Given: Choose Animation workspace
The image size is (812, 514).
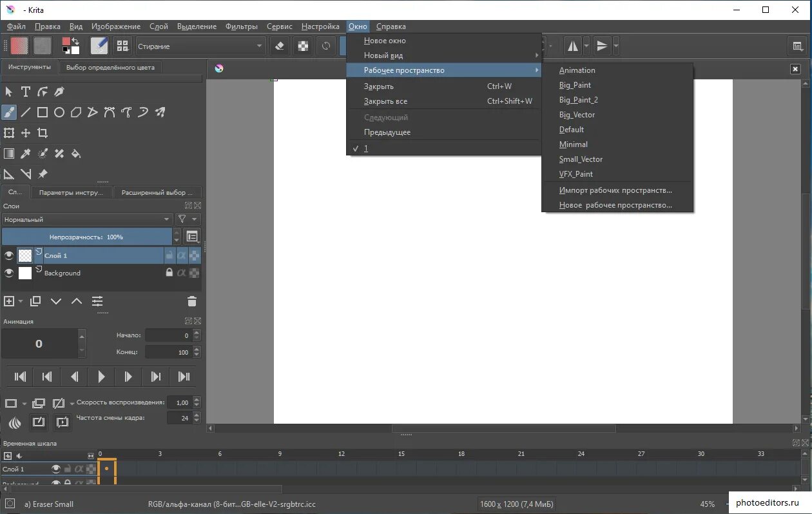Looking at the screenshot, I should click(577, 70).
